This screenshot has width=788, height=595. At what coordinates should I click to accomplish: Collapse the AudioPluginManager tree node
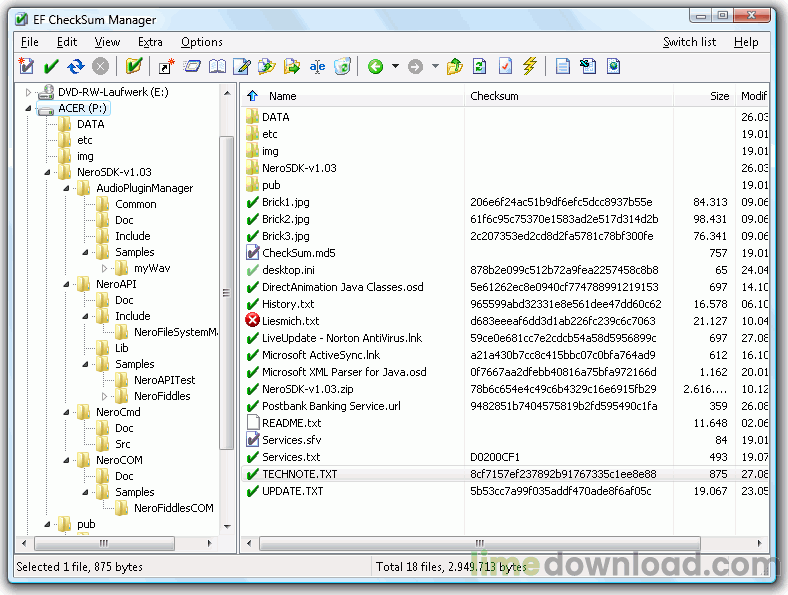click(66, 188)
